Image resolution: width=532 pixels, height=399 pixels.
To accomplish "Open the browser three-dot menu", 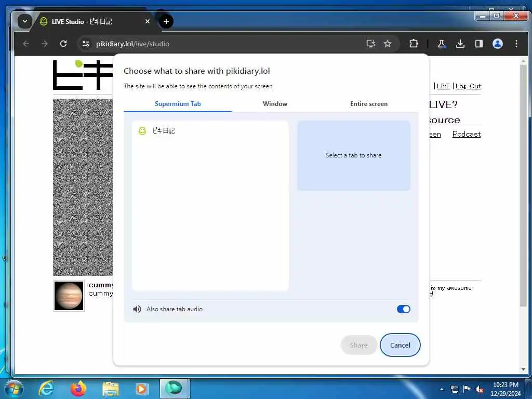I will 516,44.
